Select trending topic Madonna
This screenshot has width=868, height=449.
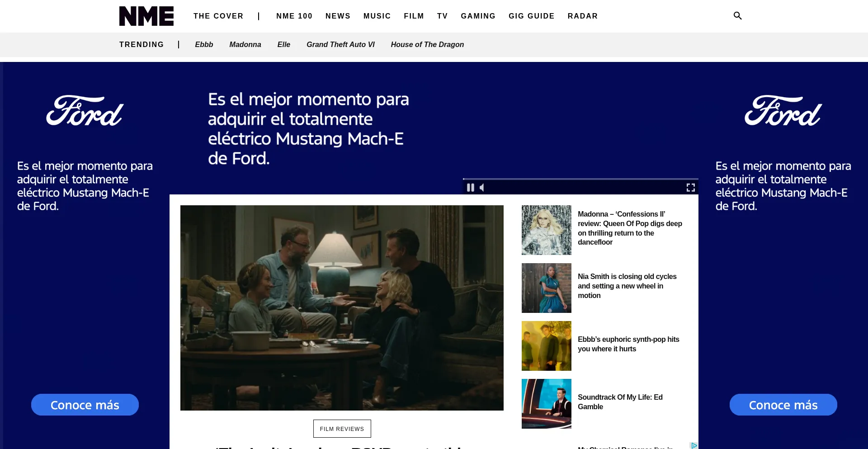(245, 44)
